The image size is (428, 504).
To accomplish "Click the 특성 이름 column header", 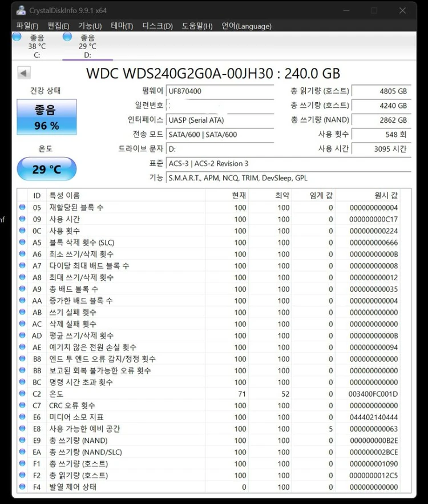I will pos(126,195).
